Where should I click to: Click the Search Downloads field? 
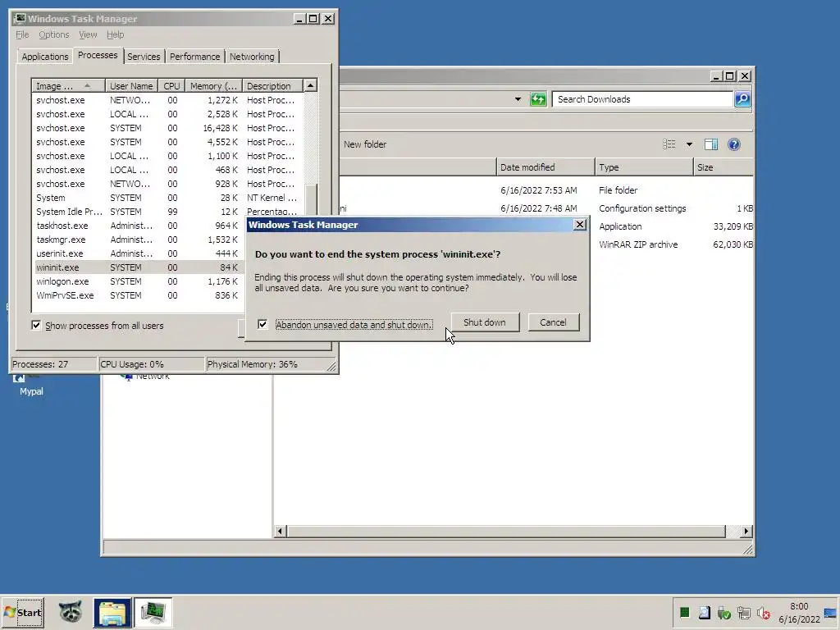pos(641,99)
